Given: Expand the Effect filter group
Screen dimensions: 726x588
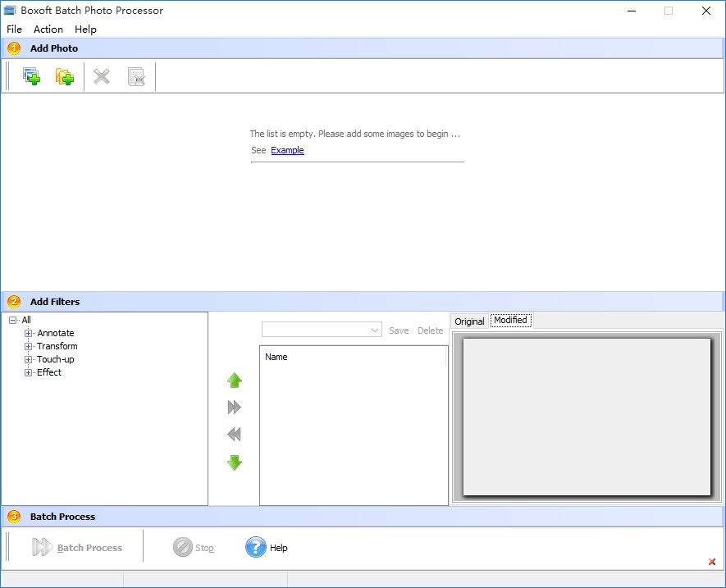Looking at the screenshot, I should (x=28, y=372).
